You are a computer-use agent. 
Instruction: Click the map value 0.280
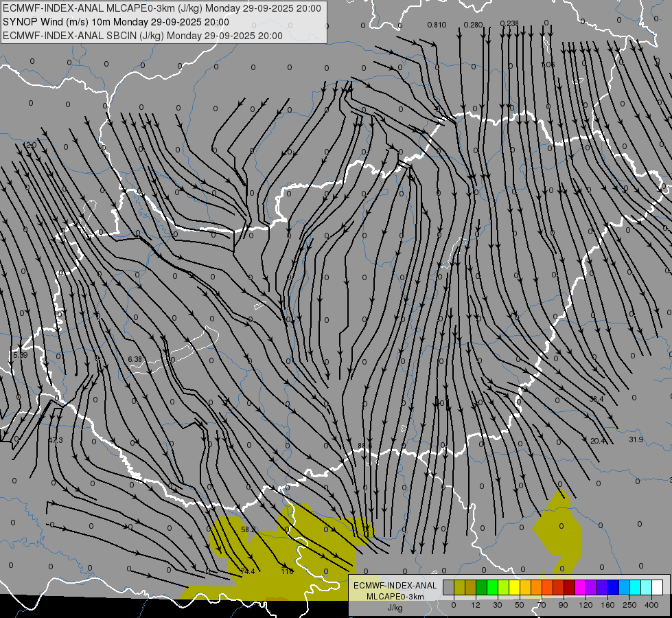(x=473, y=25)
